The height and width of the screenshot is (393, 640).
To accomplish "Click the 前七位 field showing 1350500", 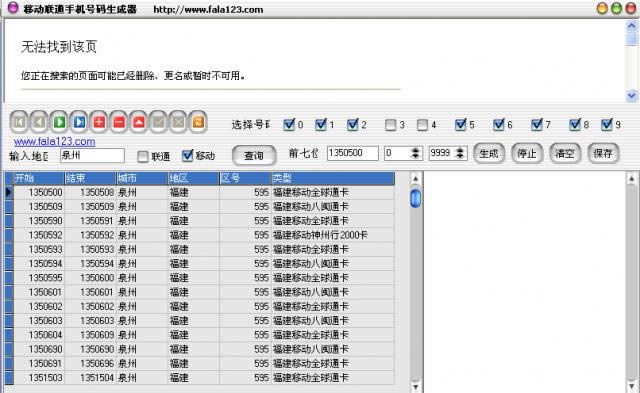I will tap(353, 153).
